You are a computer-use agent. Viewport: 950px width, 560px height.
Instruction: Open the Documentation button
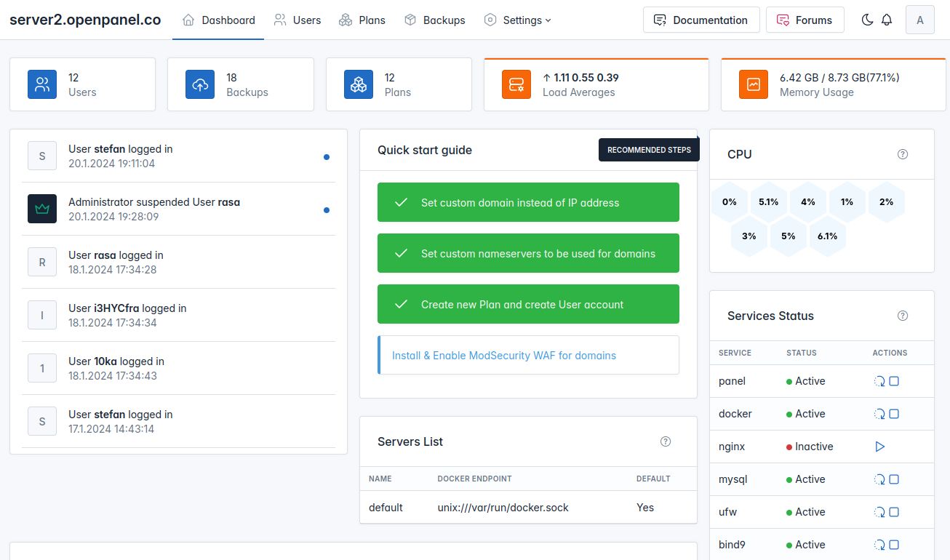(701, 20)
